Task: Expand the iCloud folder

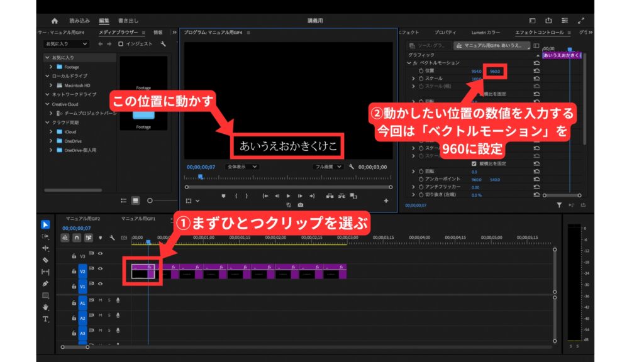Action: pos(51,132)
